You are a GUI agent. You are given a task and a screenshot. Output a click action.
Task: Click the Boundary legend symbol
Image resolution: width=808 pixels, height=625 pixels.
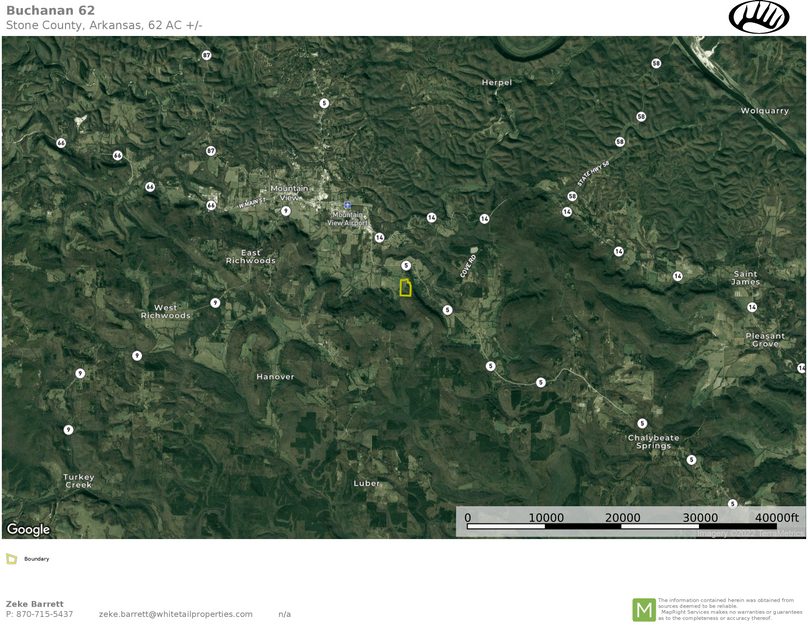(12, 559)
